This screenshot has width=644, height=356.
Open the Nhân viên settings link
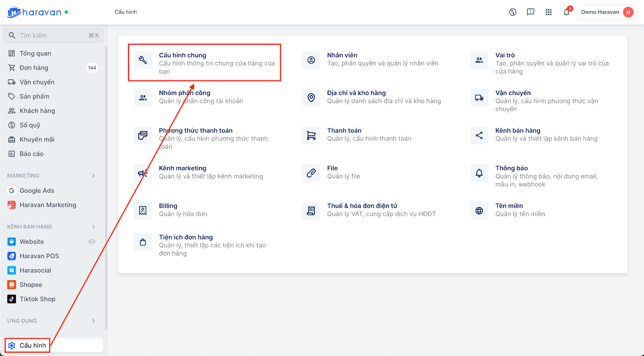342,55
